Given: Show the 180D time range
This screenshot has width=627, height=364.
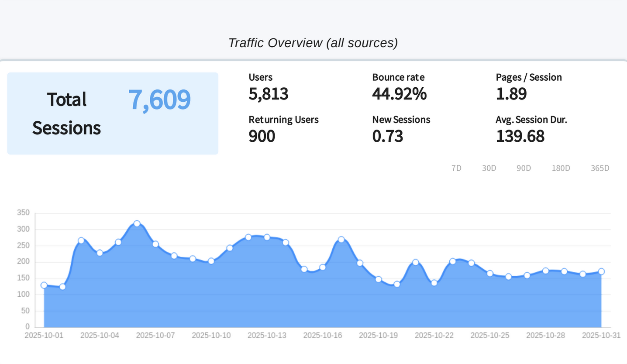Looking at the screenshot, I should pyautogui.click(x=561, y=168).
